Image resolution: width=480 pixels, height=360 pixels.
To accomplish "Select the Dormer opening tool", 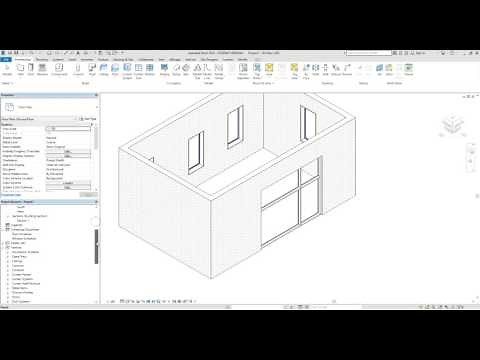I will pyautogui.click(x=347, y=70).
